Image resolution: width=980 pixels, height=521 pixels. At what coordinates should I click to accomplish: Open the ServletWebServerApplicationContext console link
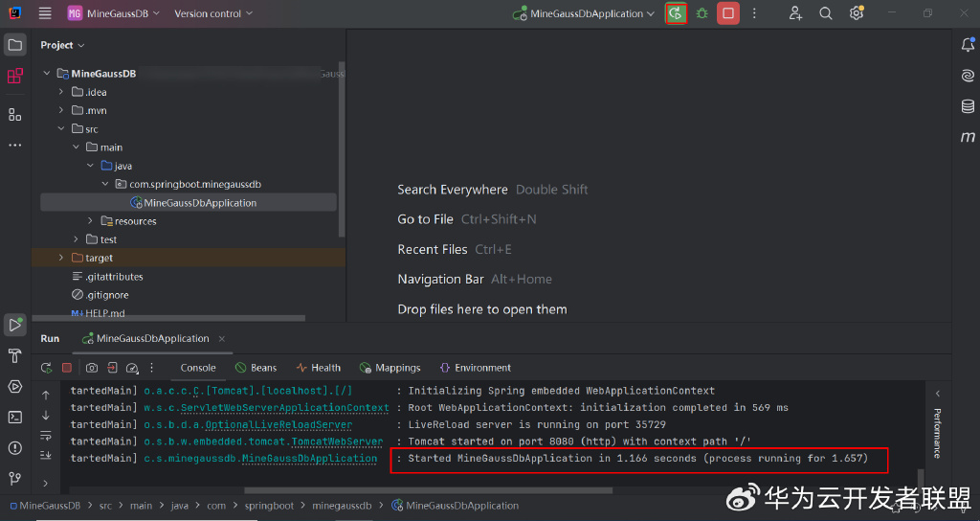[x=284, y=408]
